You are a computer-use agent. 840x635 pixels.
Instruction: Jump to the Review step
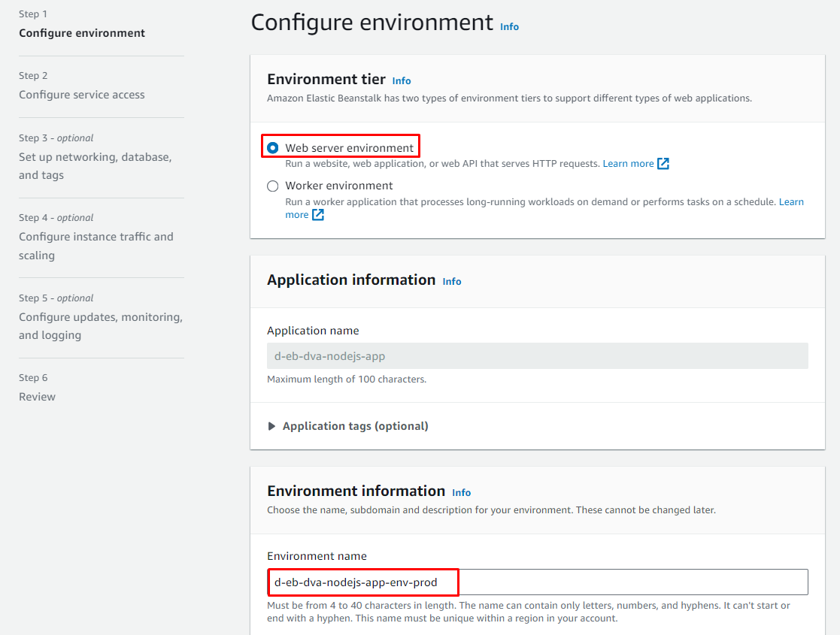pos(37,397)
